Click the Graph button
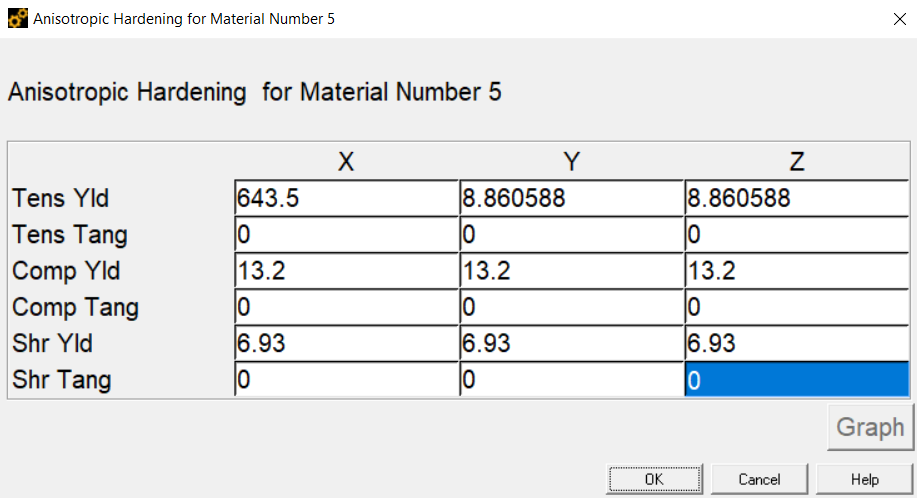 tap(870, 427)
